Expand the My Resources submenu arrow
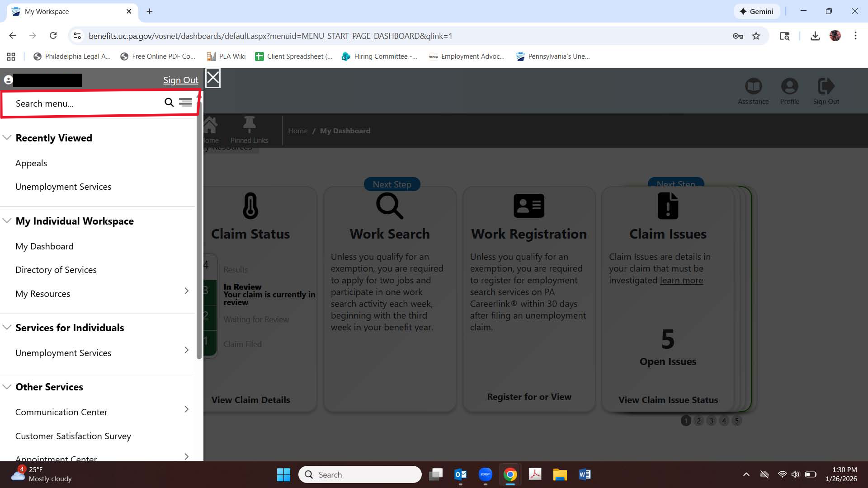 (x=186, y=291)
